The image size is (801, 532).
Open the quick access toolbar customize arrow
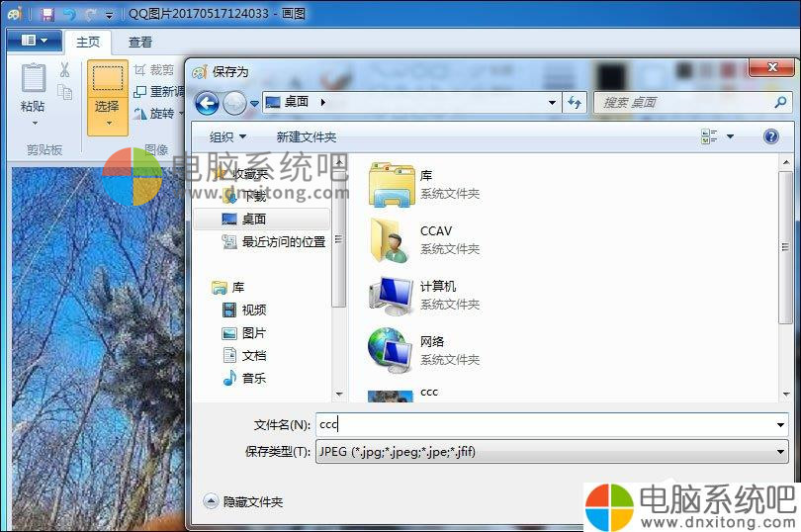click(109, 16)
